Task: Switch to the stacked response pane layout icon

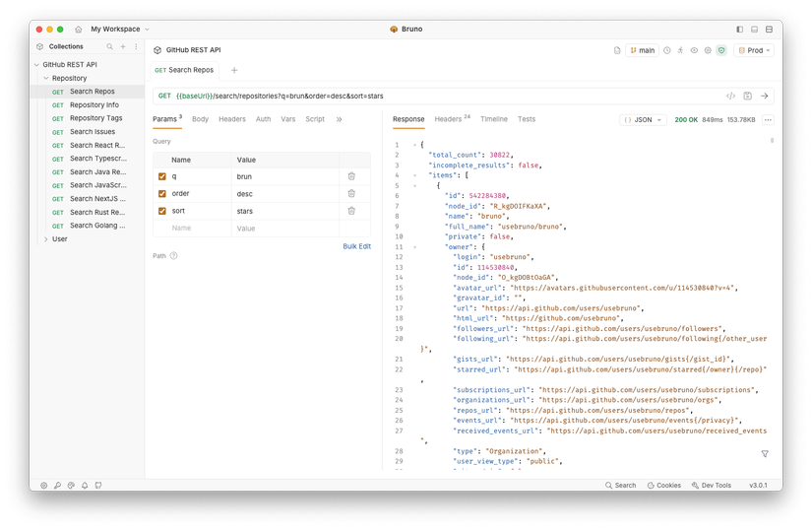Action: click(770, 30)
